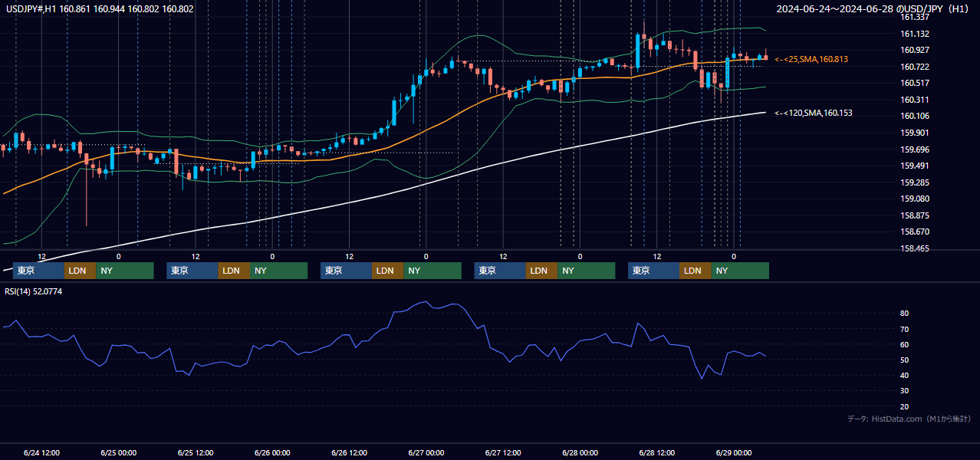Select the 25 SMA 160.813 label
The width and height of the screenshot is (980, 460).
coord(811,59)
